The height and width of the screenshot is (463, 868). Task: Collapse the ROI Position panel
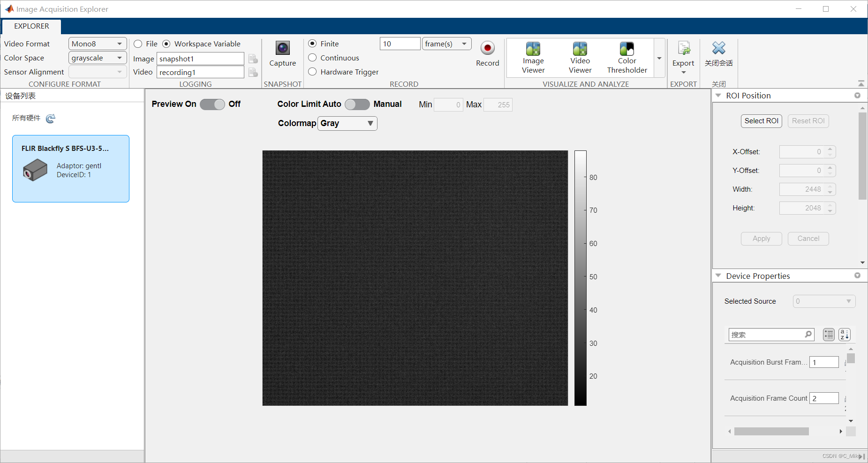719,95
